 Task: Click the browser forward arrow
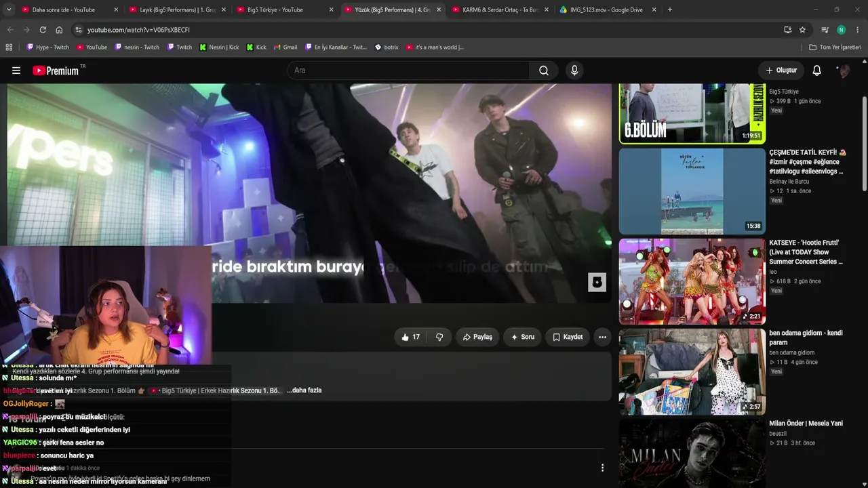(x=26, y=30)
